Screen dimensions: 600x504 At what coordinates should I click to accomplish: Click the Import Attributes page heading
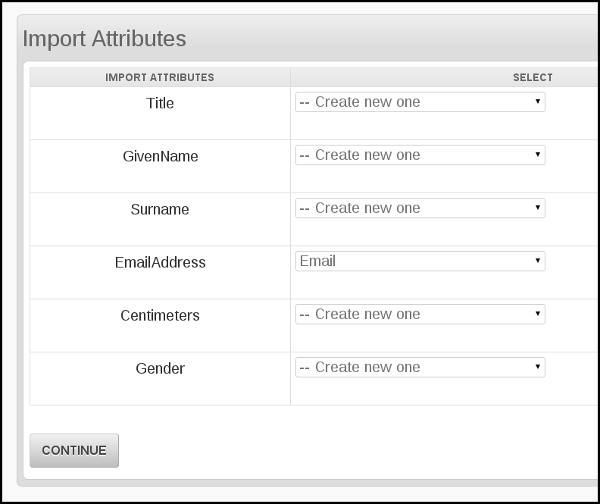point(104,39)
